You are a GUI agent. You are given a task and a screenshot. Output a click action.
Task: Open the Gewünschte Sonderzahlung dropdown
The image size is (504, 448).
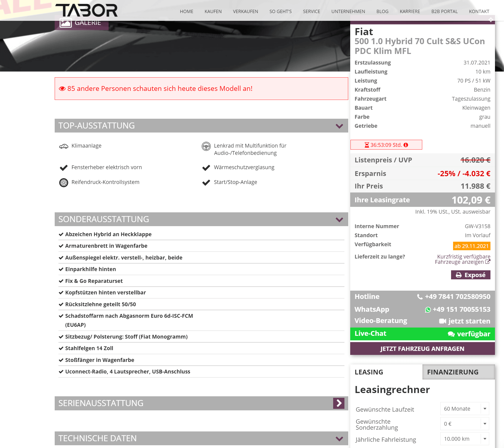point(465,424)
